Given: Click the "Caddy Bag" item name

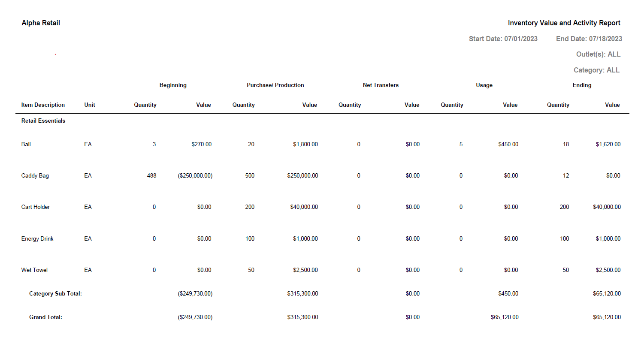Looking at the screenshot, I should [x=35, y=176].
